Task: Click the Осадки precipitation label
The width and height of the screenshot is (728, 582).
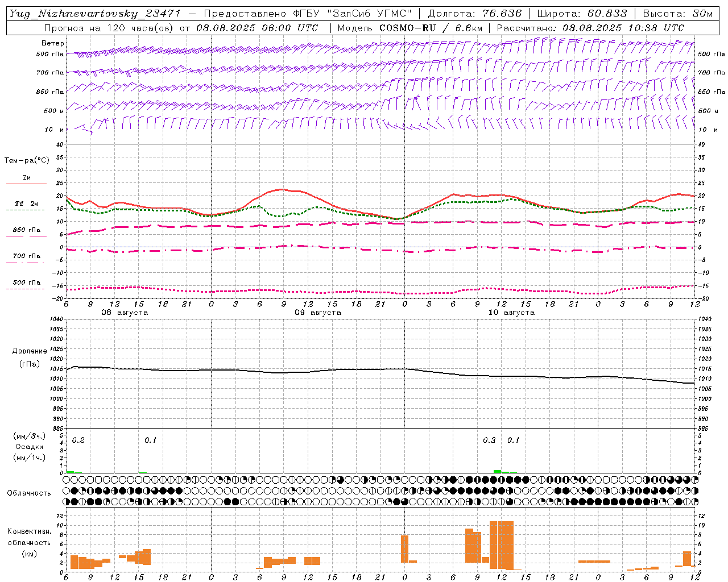Action: 30,447
